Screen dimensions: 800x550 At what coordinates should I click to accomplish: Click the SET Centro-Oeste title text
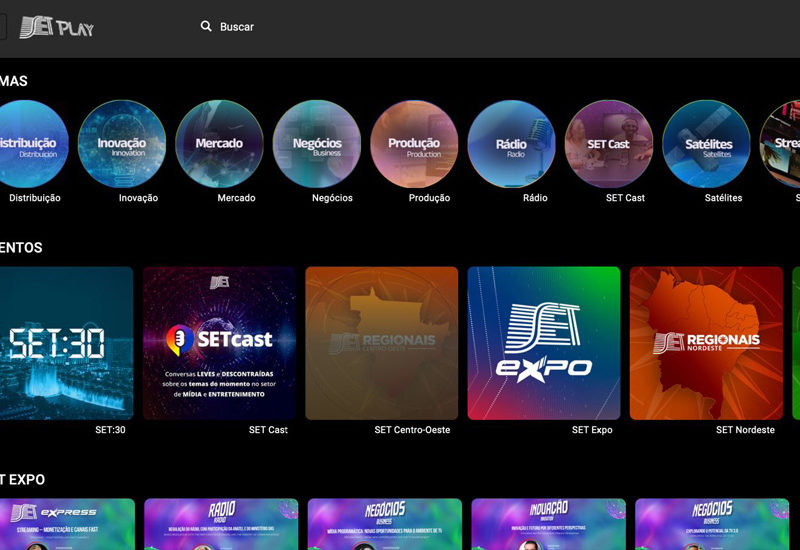(x=412, y=430)
